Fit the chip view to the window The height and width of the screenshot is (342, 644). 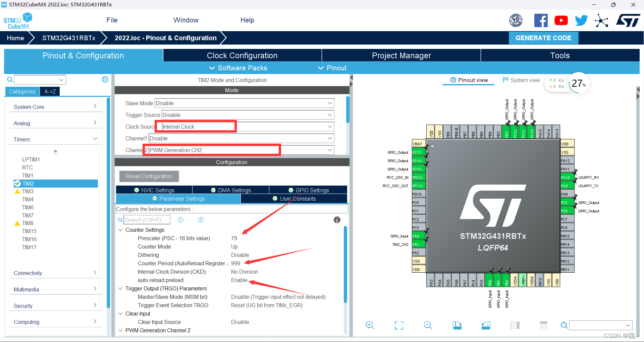pos(399,325)
